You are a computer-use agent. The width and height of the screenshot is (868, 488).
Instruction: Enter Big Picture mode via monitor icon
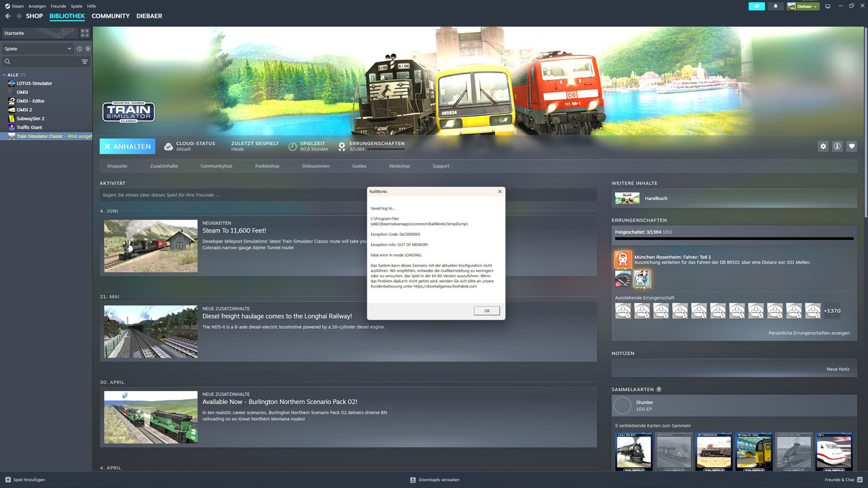(827, 6)
